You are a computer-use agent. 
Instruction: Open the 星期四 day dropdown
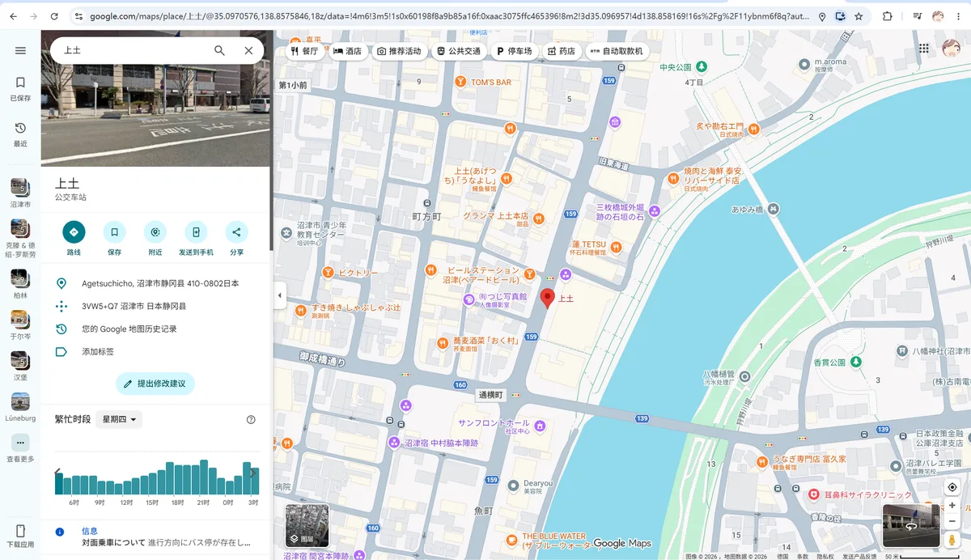click(119, 419)
